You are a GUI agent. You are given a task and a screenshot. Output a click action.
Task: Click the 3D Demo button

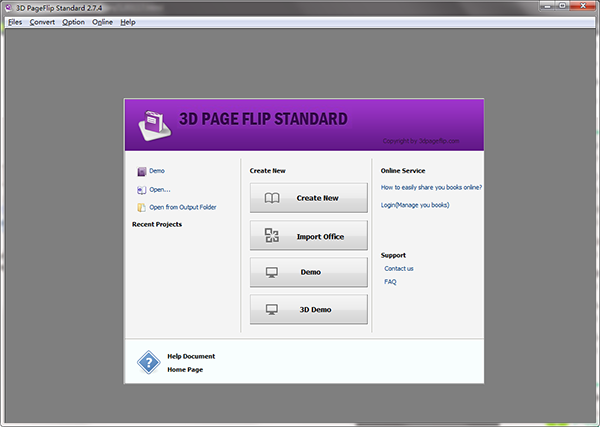tap(309, 309)
